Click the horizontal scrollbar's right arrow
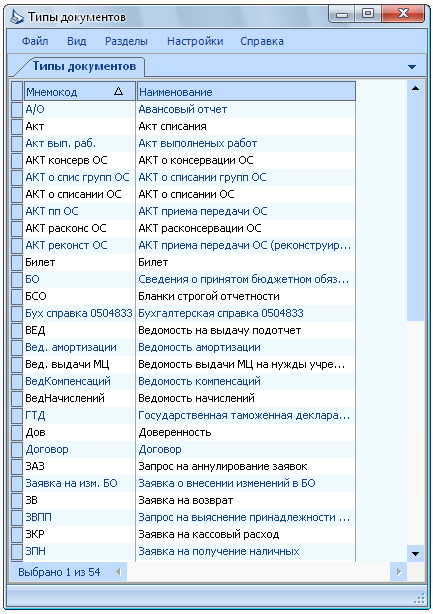 (x=399, y=572)
